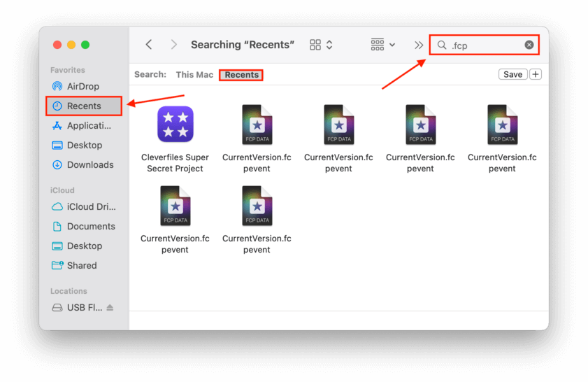This screenshot has width=588, height=382.
Task: Select Recents in the sidebar
Action: tap(84, 106)
